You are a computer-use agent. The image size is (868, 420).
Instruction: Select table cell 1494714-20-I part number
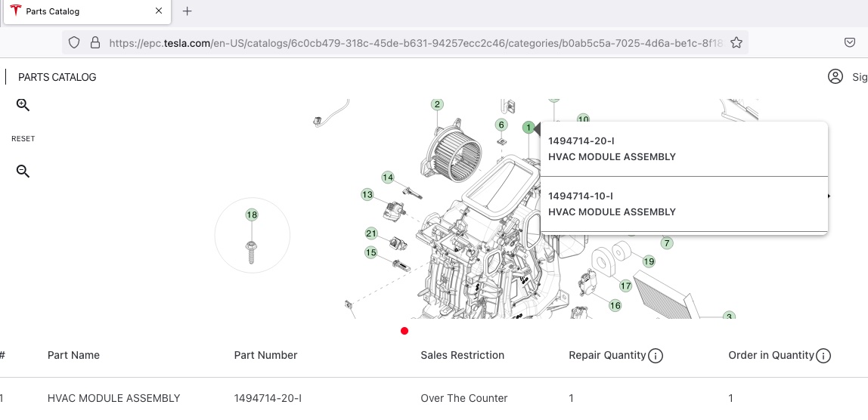[x=268, y=398]
